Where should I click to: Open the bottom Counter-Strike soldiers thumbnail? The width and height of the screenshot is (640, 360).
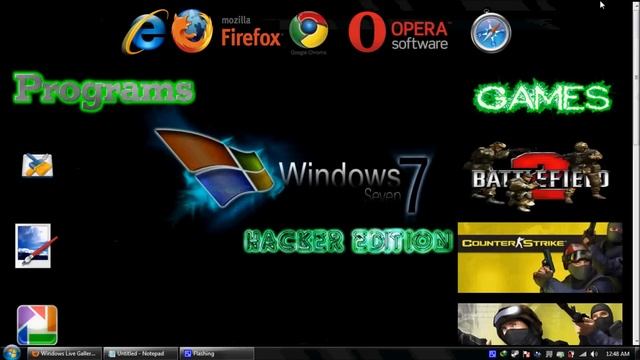(x=540, y=324)
